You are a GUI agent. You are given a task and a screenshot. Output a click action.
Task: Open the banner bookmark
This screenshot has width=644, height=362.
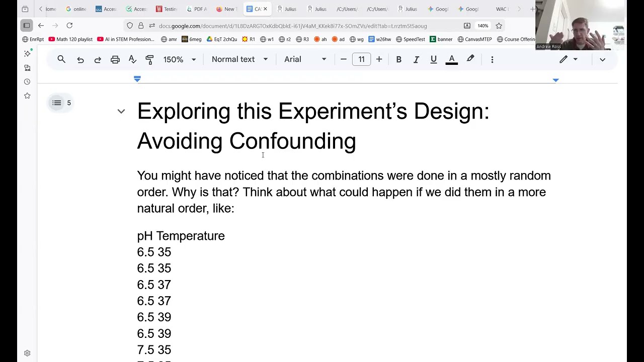[x=441, y=39]
